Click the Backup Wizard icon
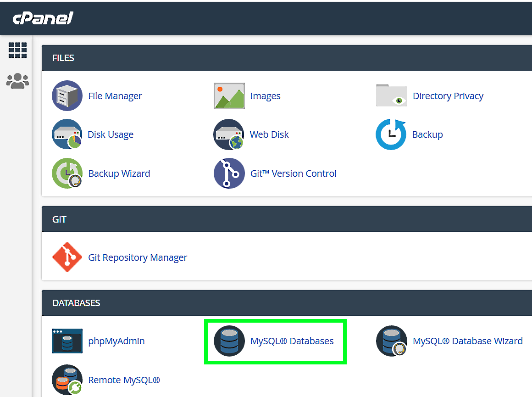The image size is (532, 397). click(x=67, y=173)
